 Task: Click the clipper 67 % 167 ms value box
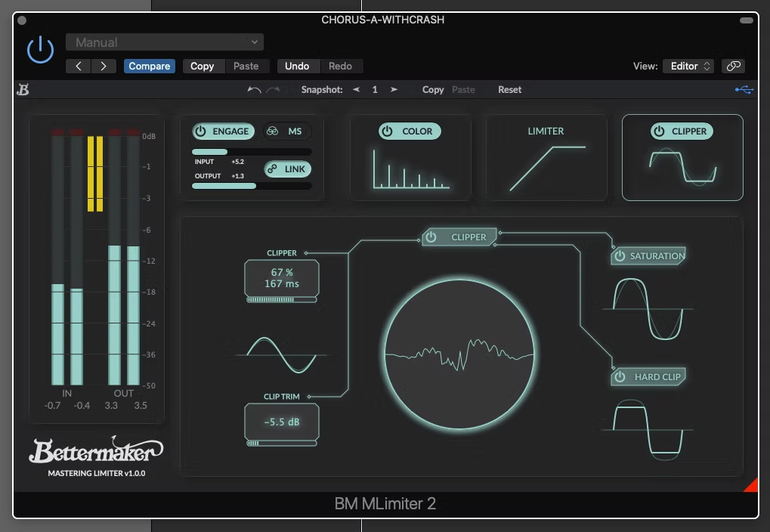click(282, 278)
